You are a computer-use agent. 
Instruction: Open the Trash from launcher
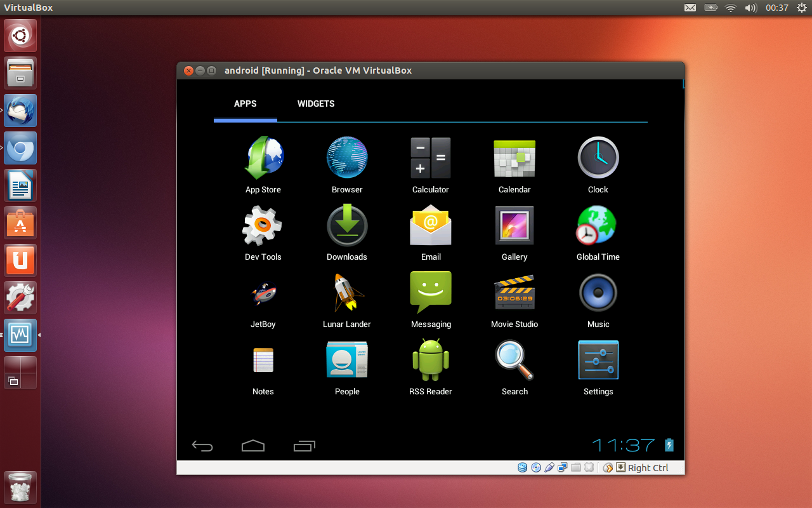pos(20,488)
